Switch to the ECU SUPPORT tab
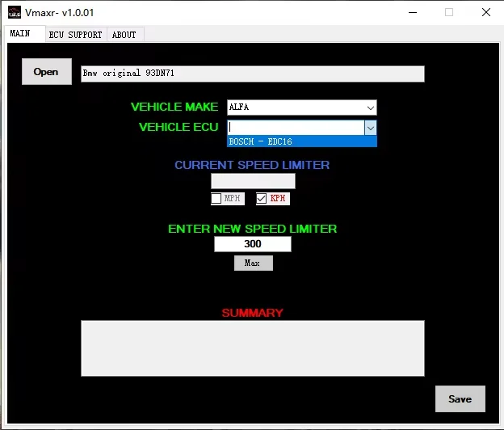Image resolution: width=504 pixels, height=430 pixels. 75,35
